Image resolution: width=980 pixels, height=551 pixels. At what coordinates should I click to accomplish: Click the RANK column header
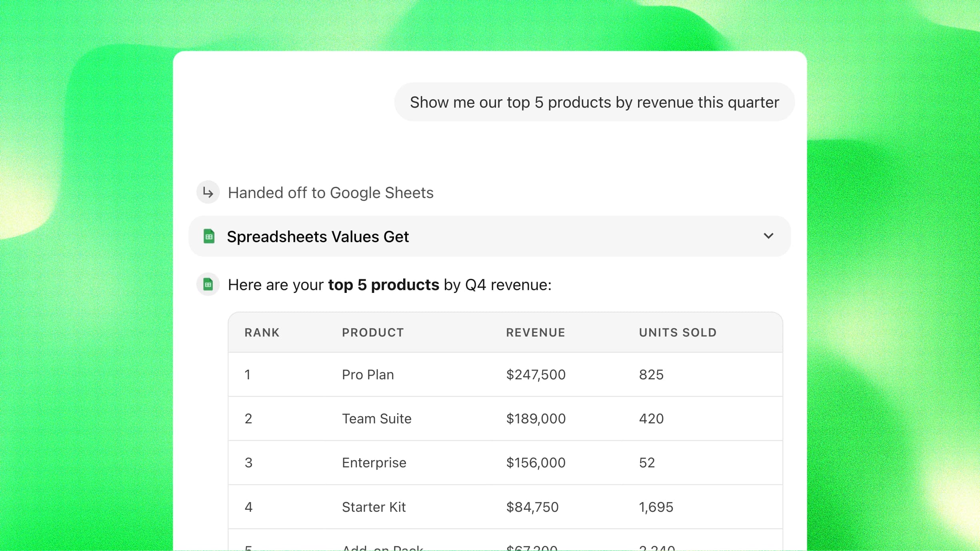tap(262, 332)
